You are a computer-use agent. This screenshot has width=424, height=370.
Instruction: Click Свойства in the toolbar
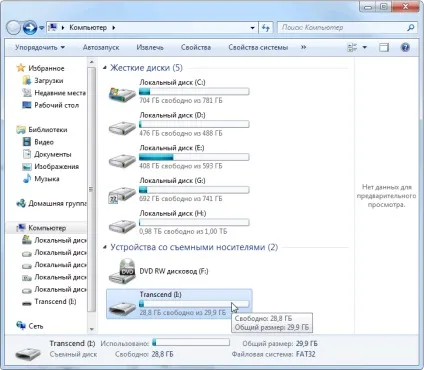196,47
